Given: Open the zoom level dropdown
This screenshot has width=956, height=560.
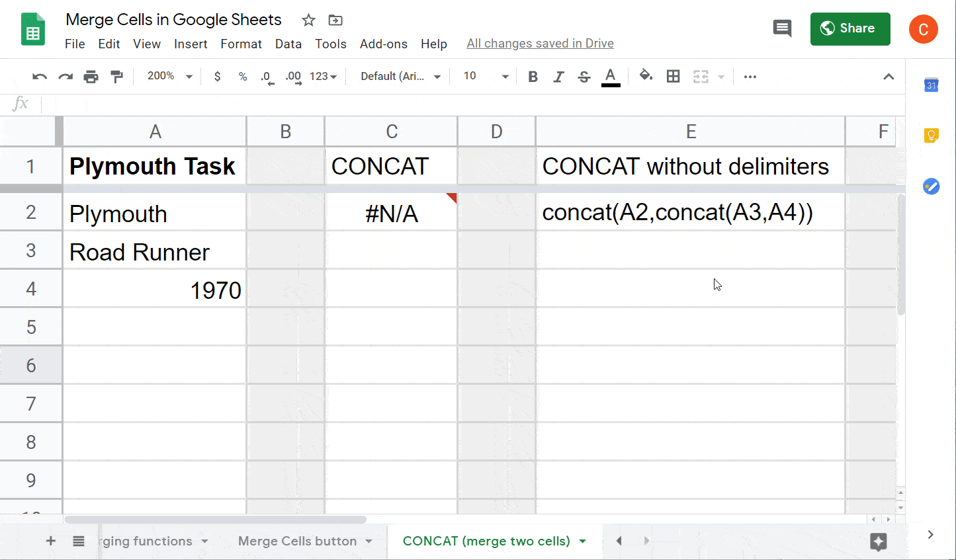Looking at the screenshot, I should point(169,76).
